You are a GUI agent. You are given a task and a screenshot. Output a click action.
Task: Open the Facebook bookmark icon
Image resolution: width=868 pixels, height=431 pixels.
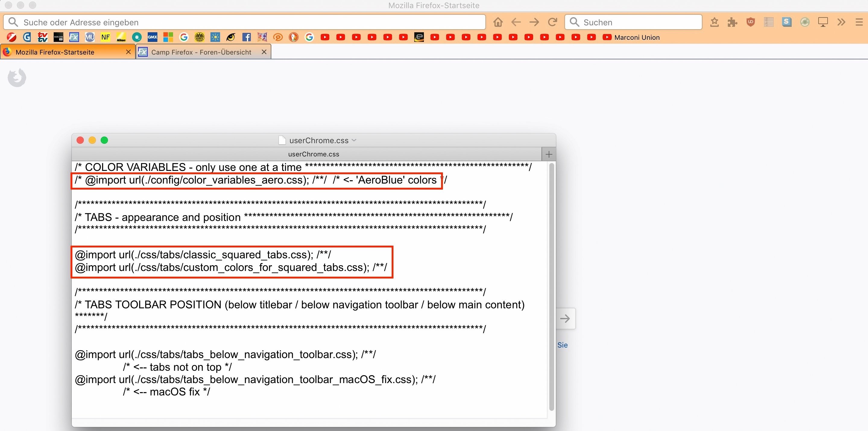tap(246, 37)
